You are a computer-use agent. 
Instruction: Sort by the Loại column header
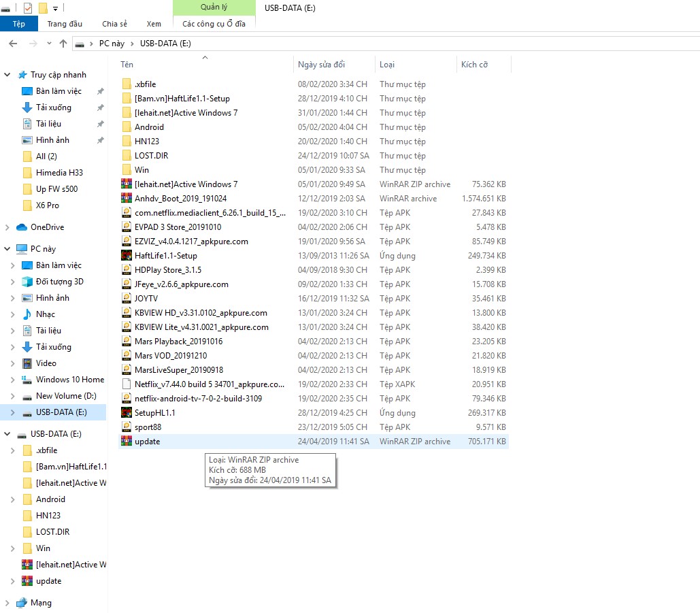pyautogui.click(x=387, y=64)
